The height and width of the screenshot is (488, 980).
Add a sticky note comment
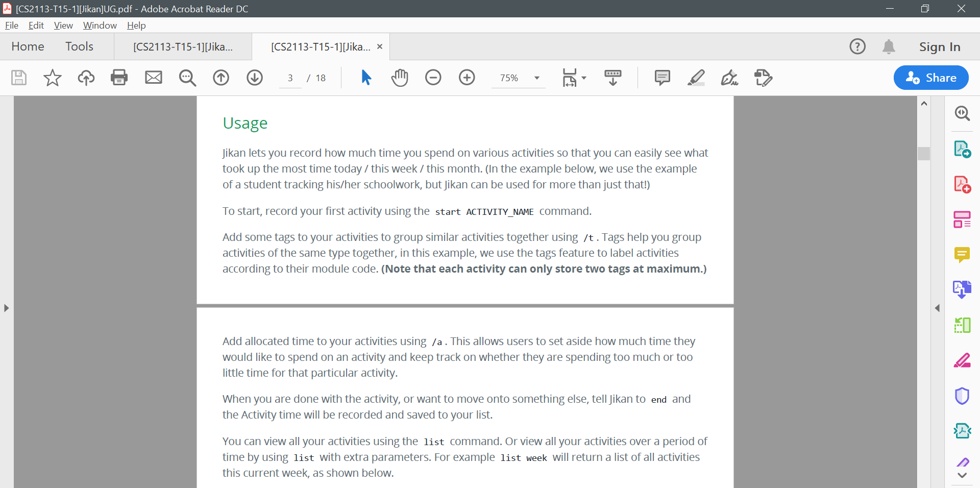coord(663,78)
